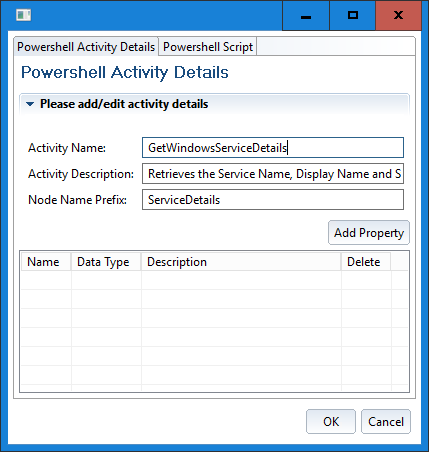The image size is (429, 452).
Task: Click the Description column header
Action: click(x=241, y=262)
